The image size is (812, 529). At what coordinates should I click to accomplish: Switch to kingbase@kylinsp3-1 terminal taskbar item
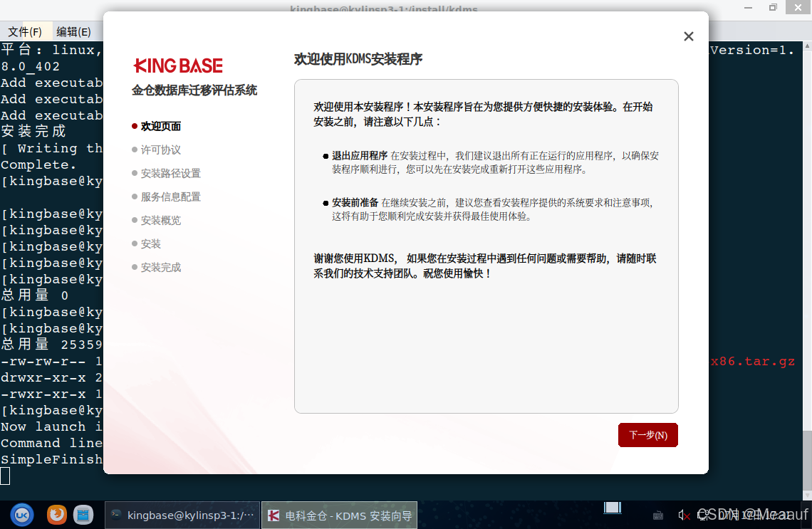[x=182, y=515]
